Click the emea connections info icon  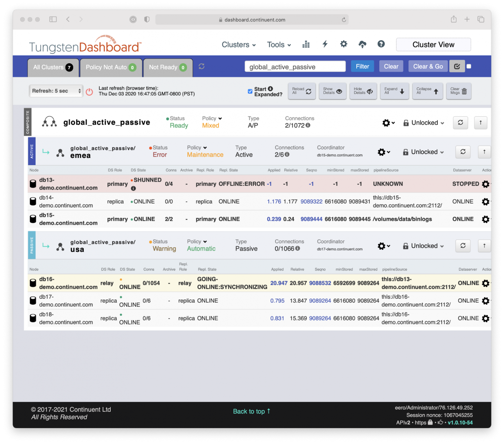[x=287, y=155]
